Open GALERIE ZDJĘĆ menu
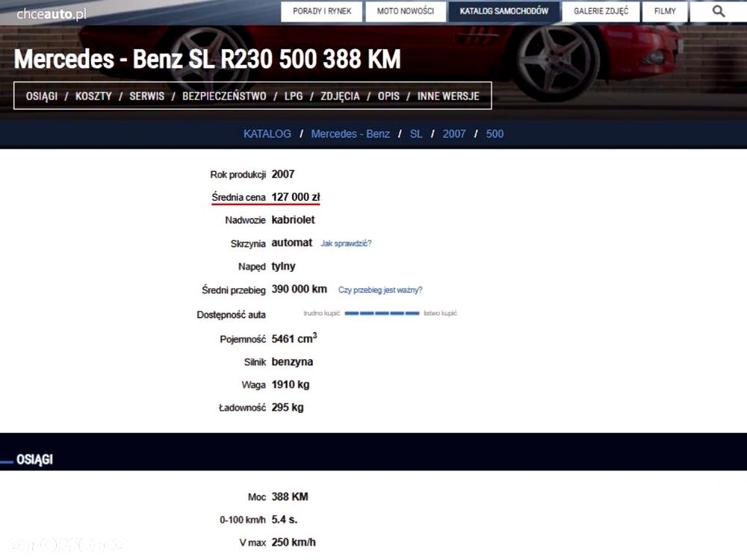Image resolution: width=747 pixels, height=560 pixels. coord(601,11)
